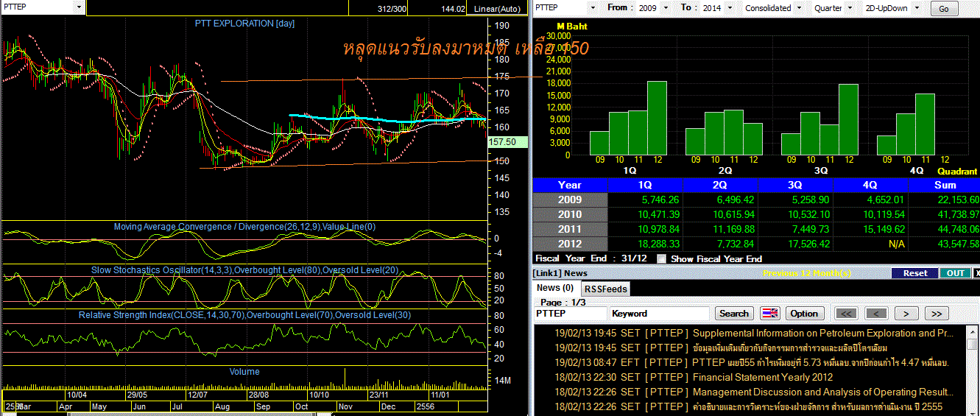Click the 15,149.62 cell for 2011 4Q
Viewport: 980px width, 416px height.
coord(871,229)
